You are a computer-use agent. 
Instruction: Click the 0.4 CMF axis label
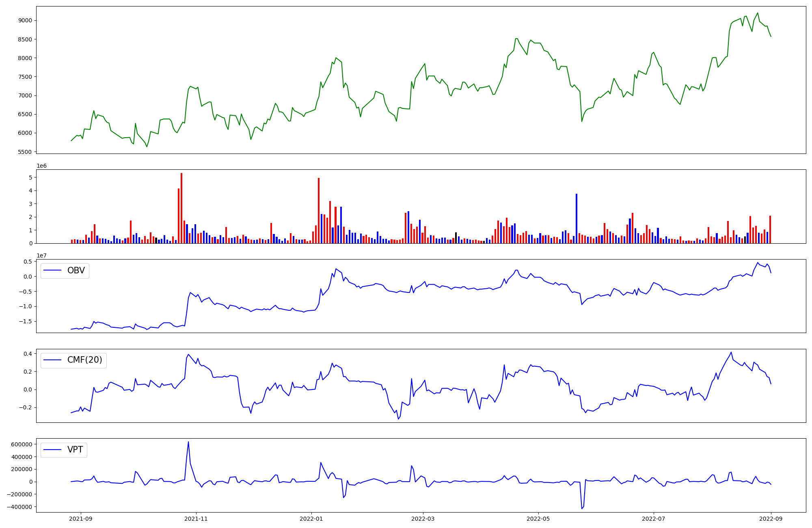click(28, 354)
